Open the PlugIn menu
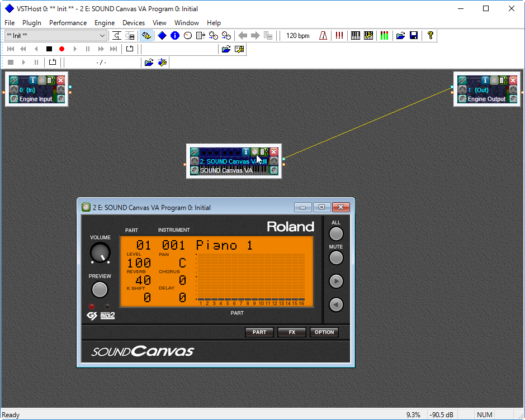 coord(32,23)
